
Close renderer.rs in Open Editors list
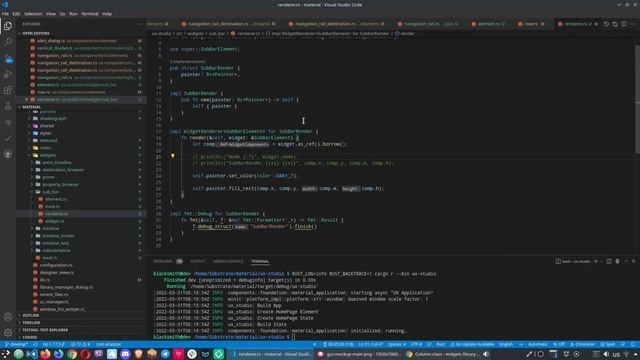click(27, 100)
